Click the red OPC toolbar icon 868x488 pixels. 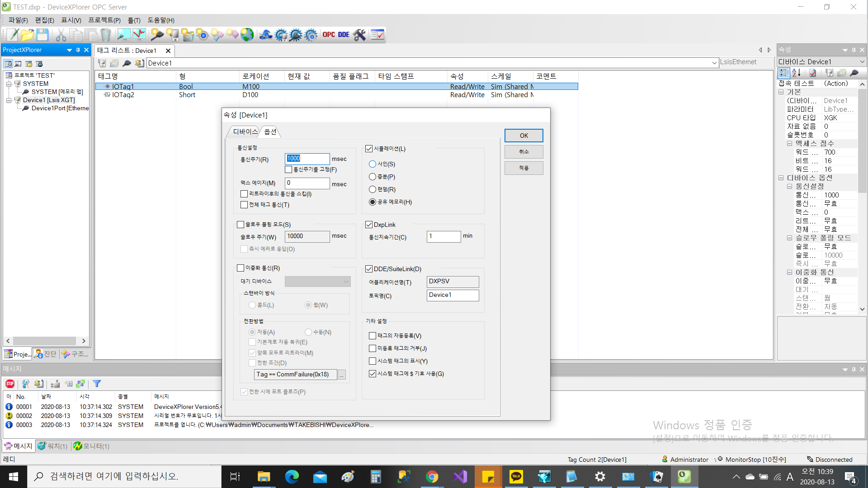(x=329, y=35)
